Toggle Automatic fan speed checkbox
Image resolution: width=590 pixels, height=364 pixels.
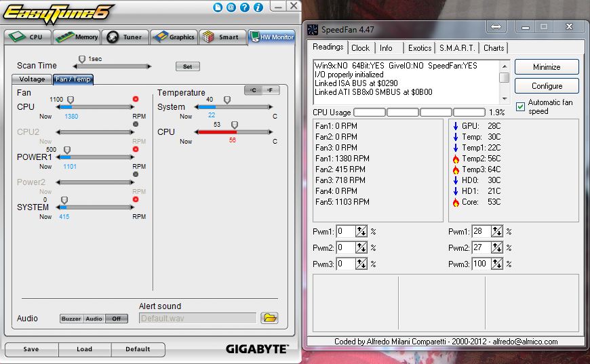521,106
